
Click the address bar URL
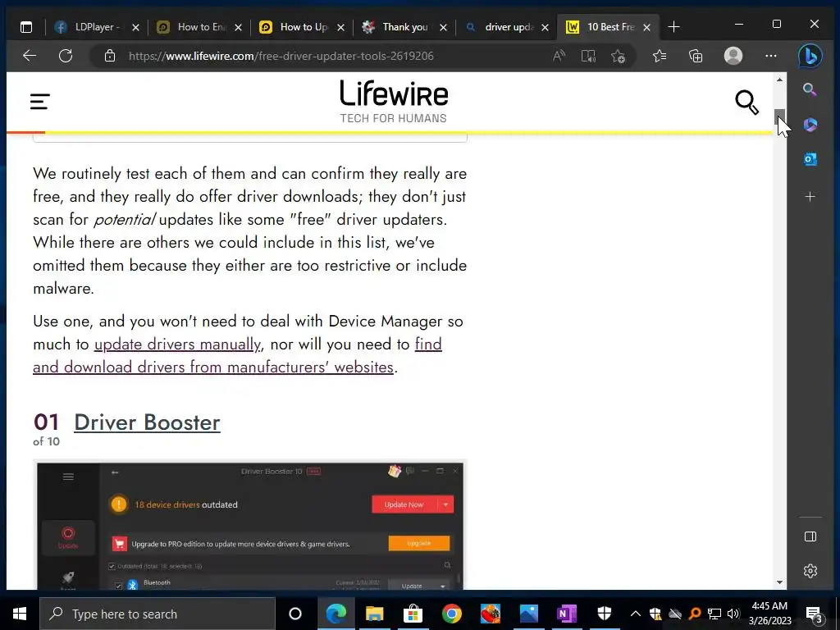click(281, 57)
